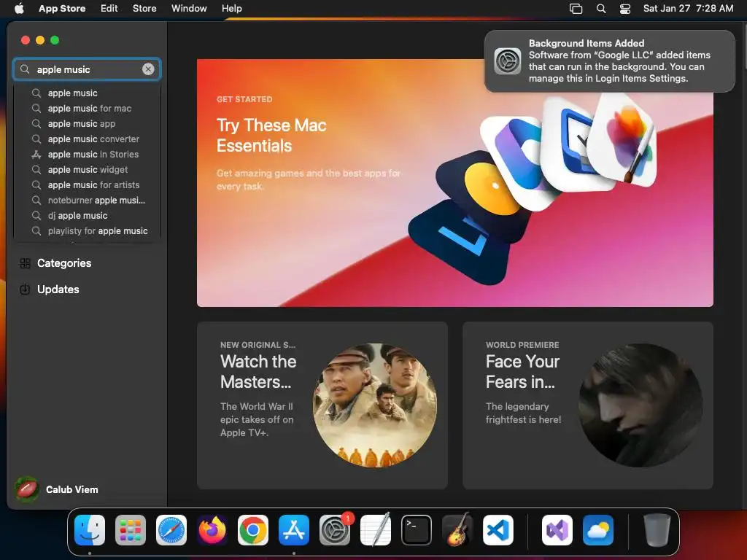Screen dimensions: 747x560
Task: Open the Calub Viem account profile
Action: (57, 489)
